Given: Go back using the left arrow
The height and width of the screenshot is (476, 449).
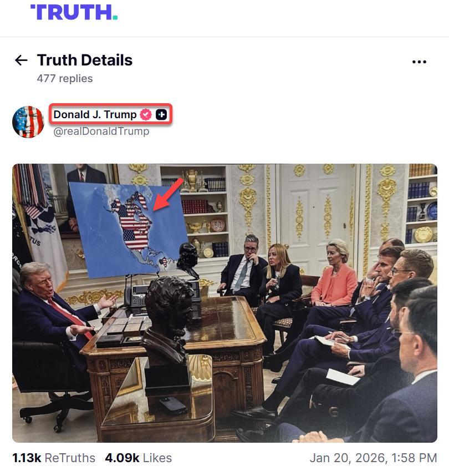Looking at the screenshot, I should [x=21, y=60].
